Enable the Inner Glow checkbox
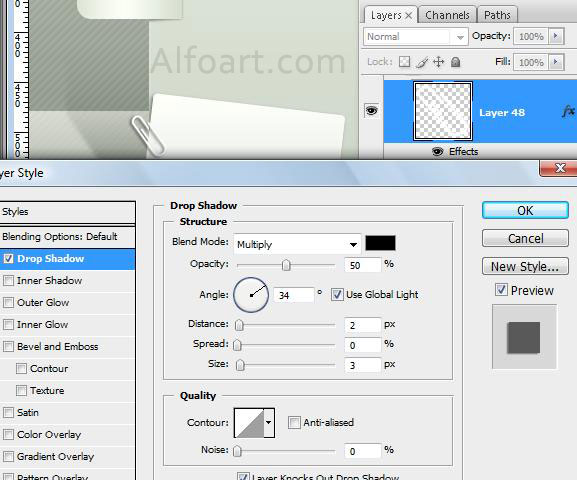 tap(8, 325)
